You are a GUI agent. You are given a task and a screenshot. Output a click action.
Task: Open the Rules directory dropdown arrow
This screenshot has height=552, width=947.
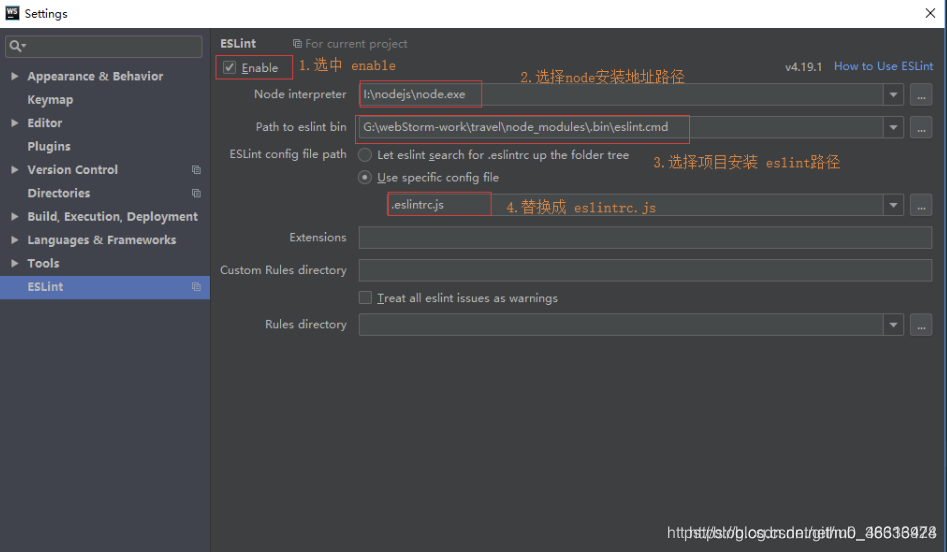coord(893,325)
